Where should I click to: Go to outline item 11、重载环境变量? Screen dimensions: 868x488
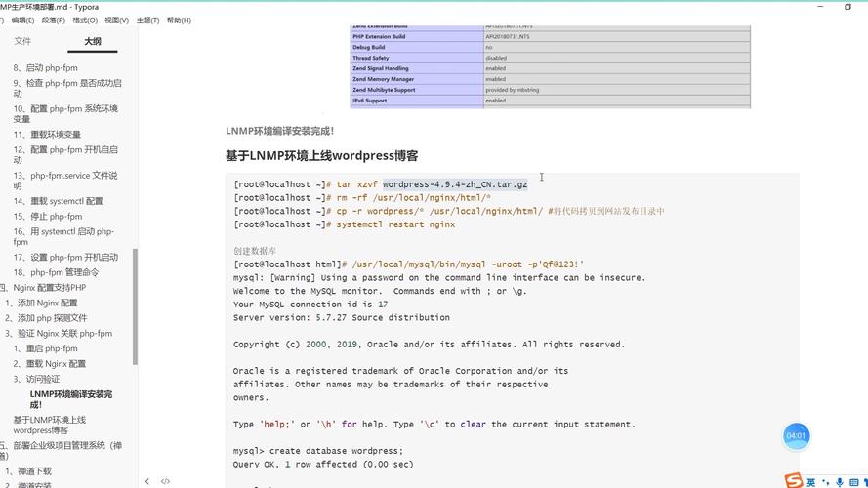coord(47,135)
